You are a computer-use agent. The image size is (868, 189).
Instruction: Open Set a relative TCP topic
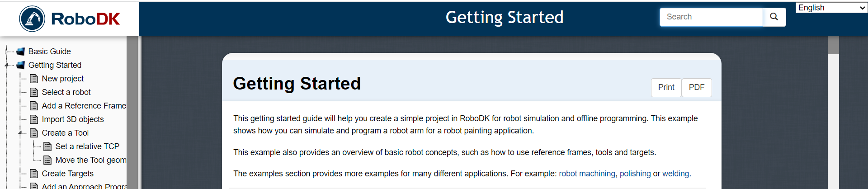pyautogui.click(x=87, y=146)
